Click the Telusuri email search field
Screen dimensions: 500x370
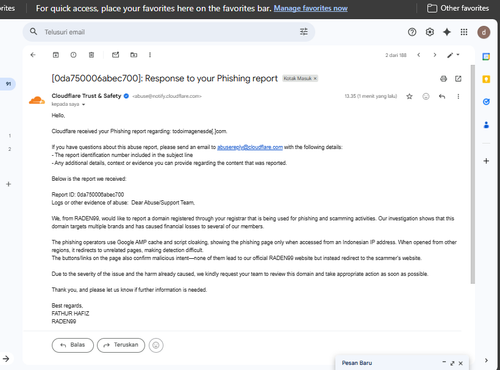[x=169, y=32]
